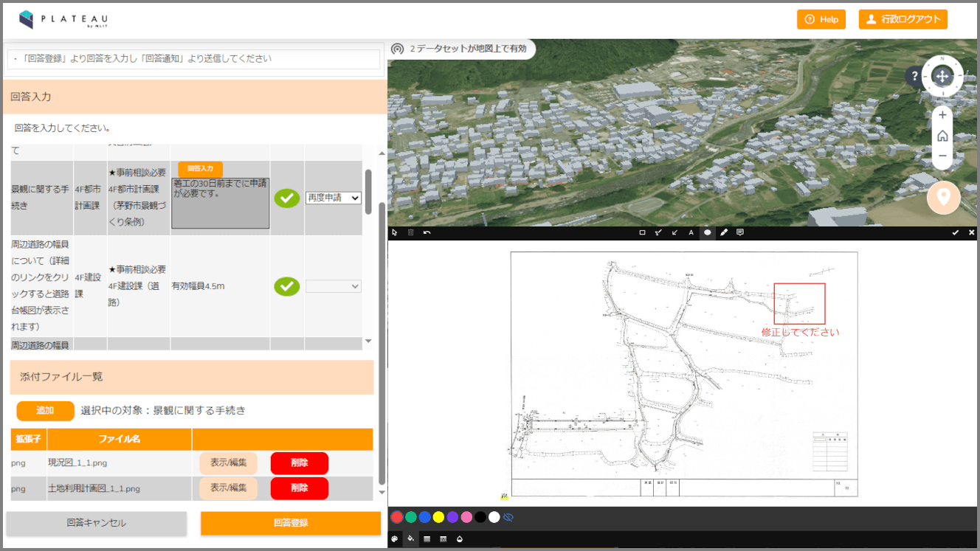Viewport: 980px width, 551px height.
Task: Toggle green checkmark for 景観に関する手続き row
Action: click(x=287, y=198)
